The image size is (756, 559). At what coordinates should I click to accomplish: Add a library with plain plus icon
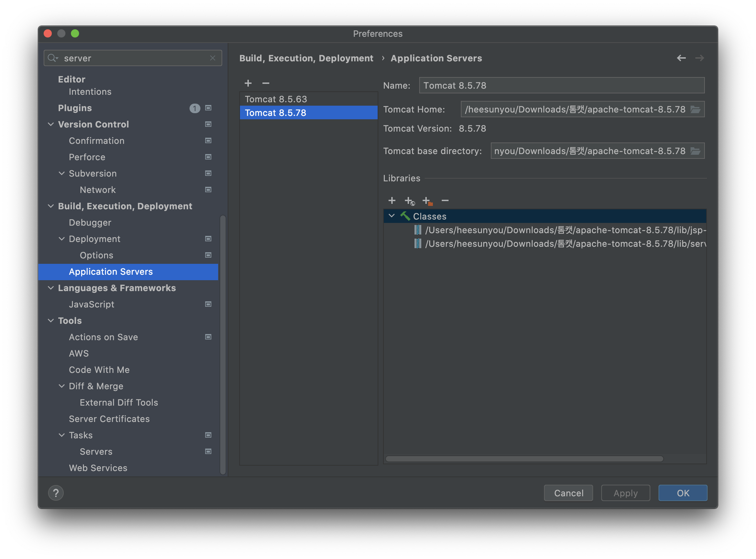pyautogui.click(x=392, y=201)
